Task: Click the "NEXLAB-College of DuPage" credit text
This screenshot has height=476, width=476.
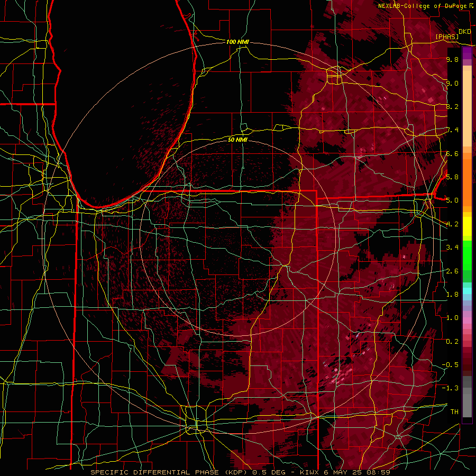Action: click(423, 6)
